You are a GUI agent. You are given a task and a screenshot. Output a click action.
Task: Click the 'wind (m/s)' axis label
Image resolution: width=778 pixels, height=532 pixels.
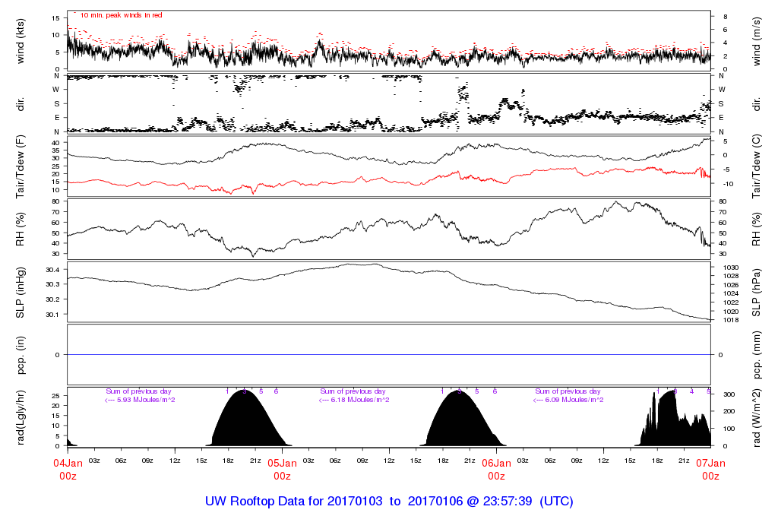(x=757, y=41)
